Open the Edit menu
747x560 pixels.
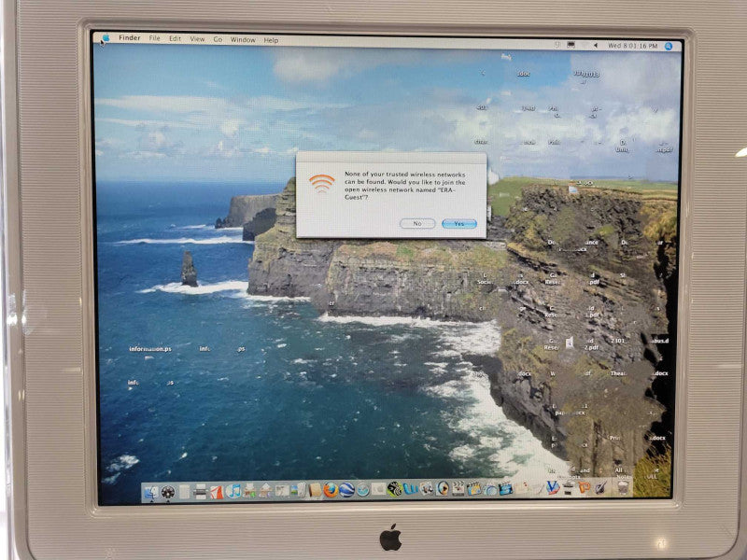(175, 38)
